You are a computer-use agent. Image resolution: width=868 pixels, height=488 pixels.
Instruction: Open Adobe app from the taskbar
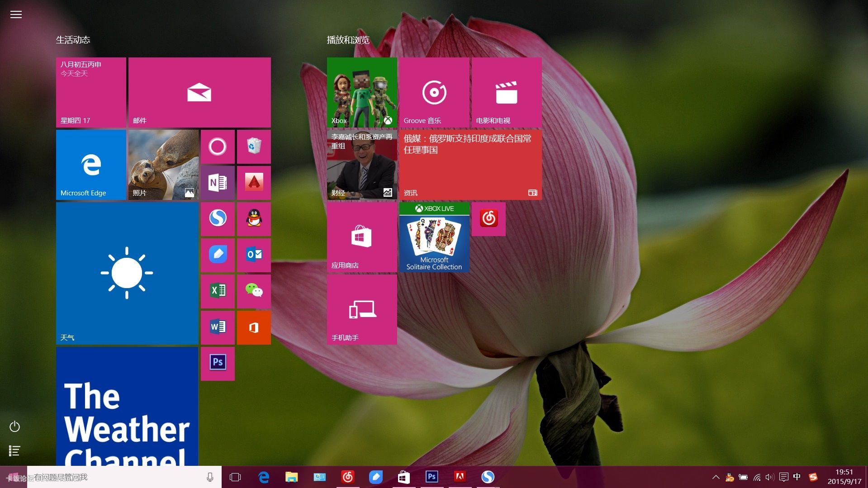[460, 477]
